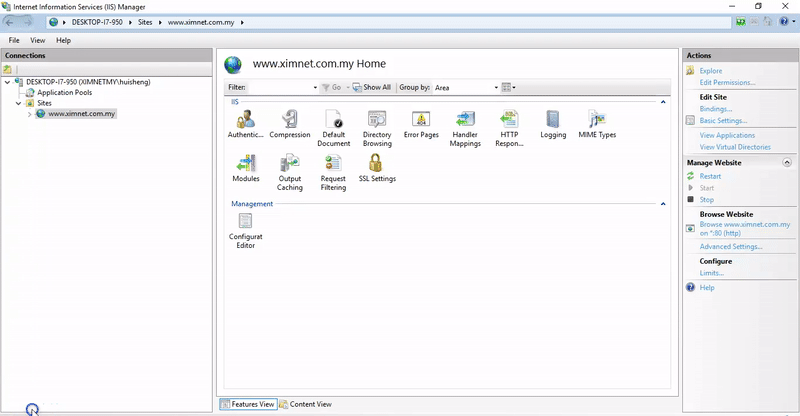The image size is (800, 416).
Task: Click the Filter text input field
Action: (x=280, y=87)
